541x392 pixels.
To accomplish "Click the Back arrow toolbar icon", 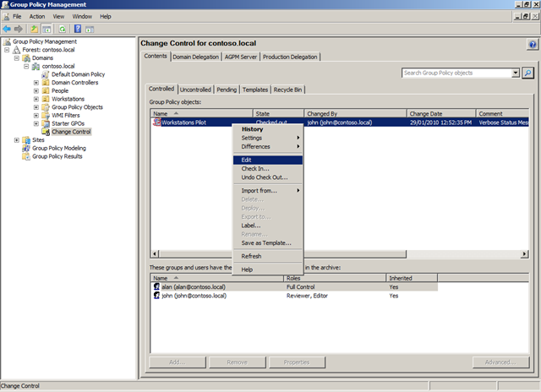I will (x=8, y=28).
